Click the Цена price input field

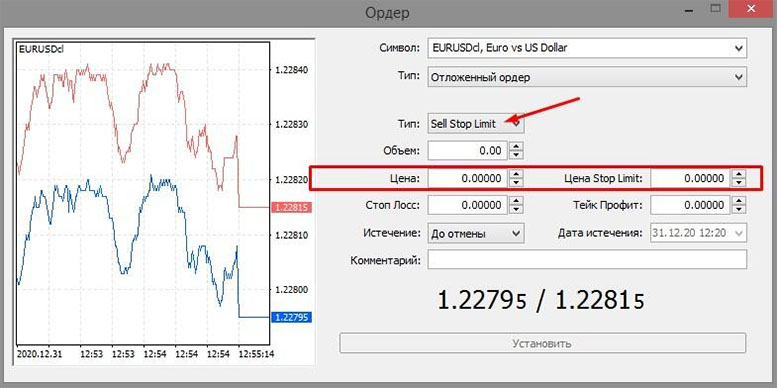click(468, 178)
